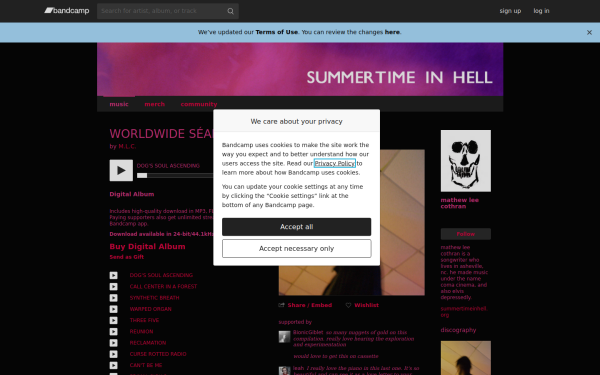The width and height of the screenshot is (600, 375).
Task: Follow mathew lee cothran
Action: pyautogui.click(x=466, y=234)
